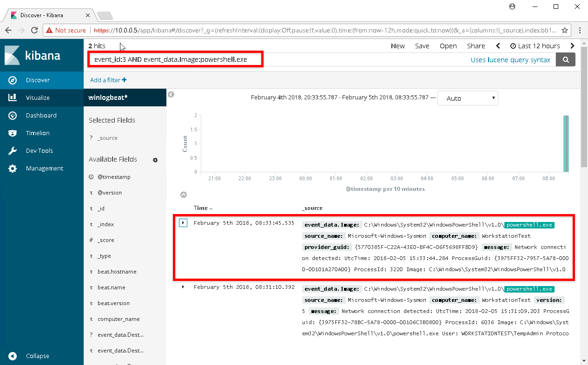
Task: Go to Dashboard section
Action: point(42,116)
